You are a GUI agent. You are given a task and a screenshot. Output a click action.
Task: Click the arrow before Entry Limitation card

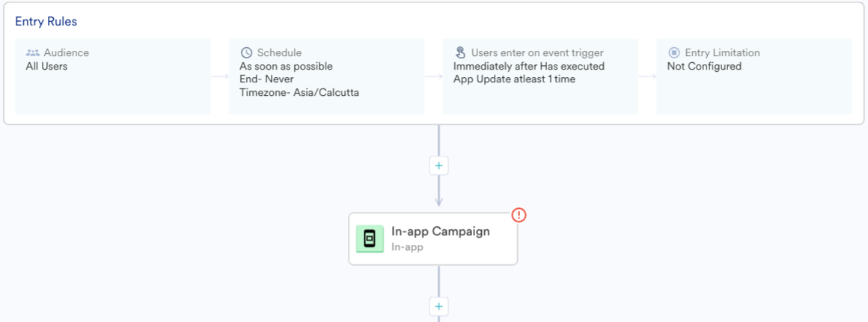(x=647, y=76)
